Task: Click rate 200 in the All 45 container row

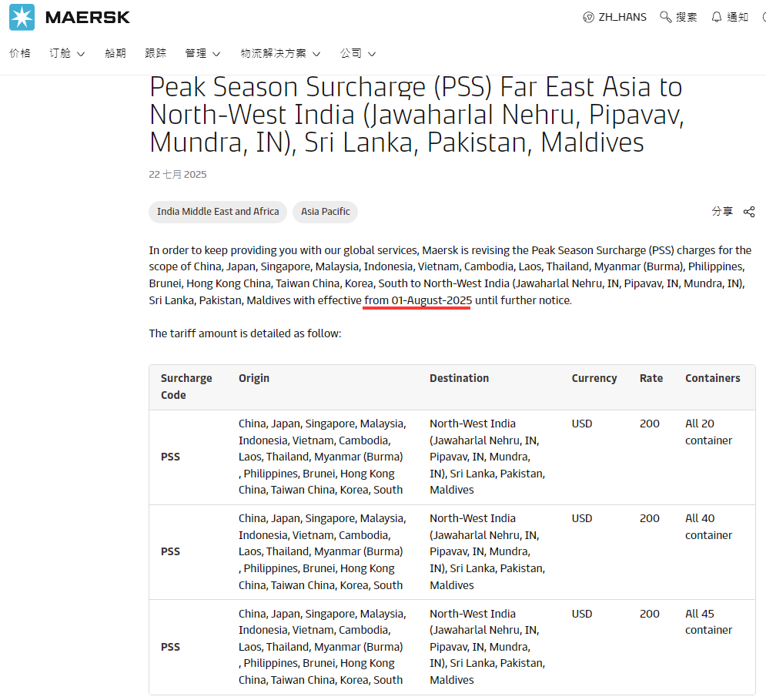Action: coord(649,614)
